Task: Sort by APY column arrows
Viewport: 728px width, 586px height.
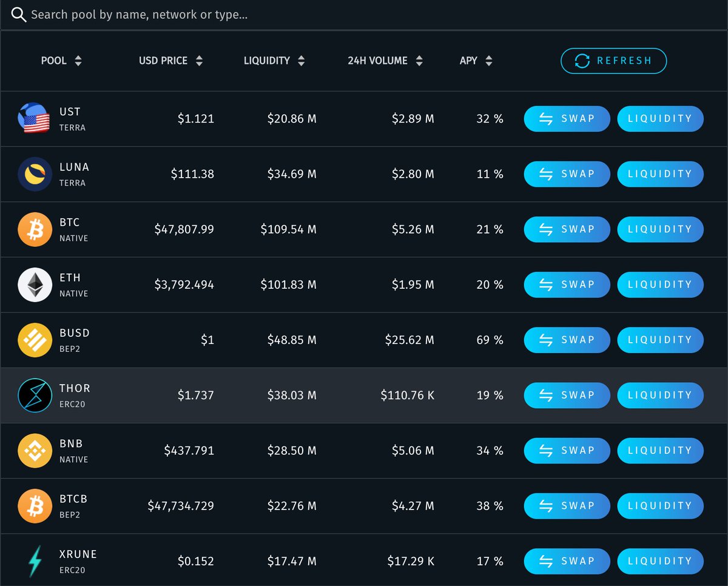Action: click(x=489, y=61)
